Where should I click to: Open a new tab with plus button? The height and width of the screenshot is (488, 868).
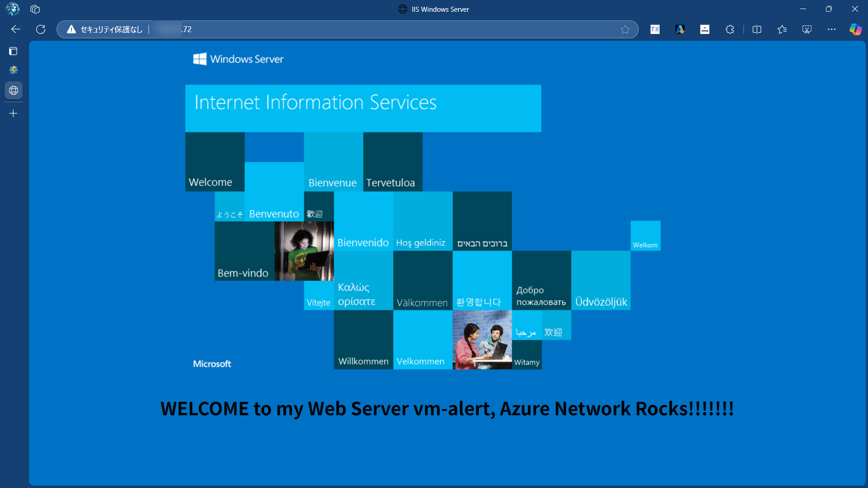[14, 113]
